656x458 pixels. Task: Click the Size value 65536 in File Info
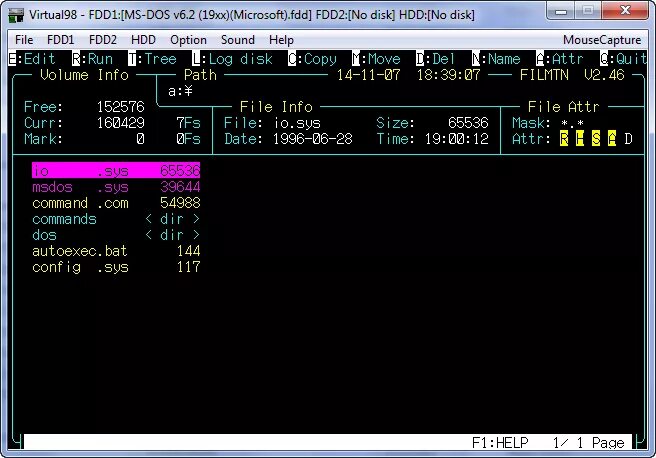pyautogui.click(x=468, y=123)
